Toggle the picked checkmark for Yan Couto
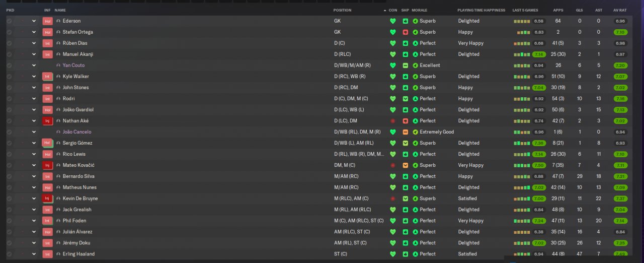The image size is (644, 263). point(9,65)
